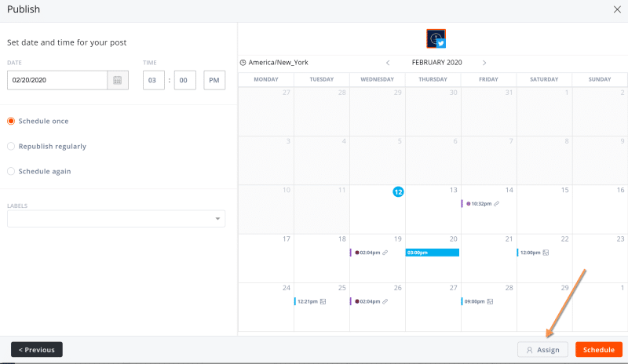Open the 09:00pm post on the 28th
The height and width of the screenshot is (364, 628).
tap(477, 301)
